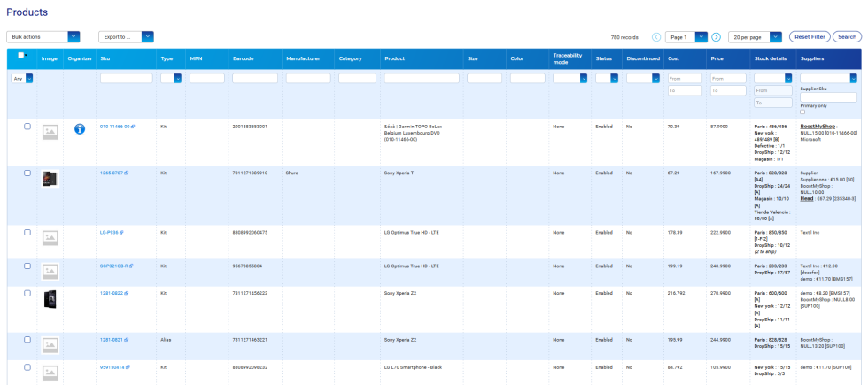Enable the Primary only supplier checkbox
This screenshot has height=385, width=868.
[x=802, y=112]
